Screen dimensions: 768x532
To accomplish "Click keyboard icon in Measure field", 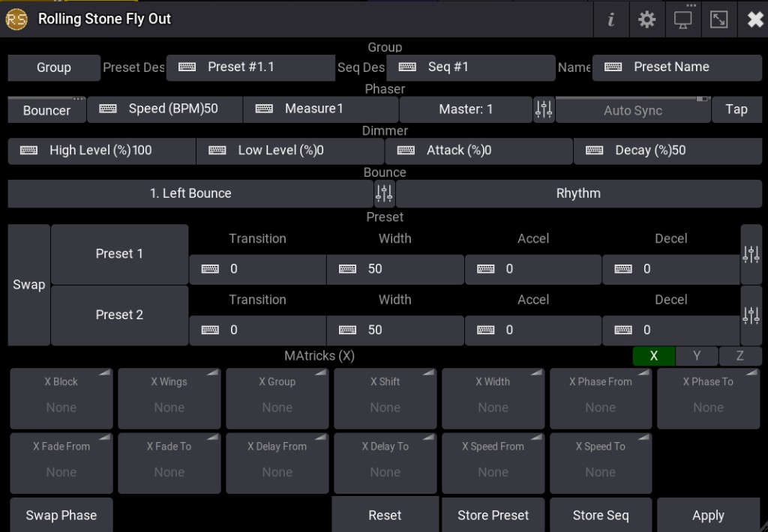I will point(264,109).
